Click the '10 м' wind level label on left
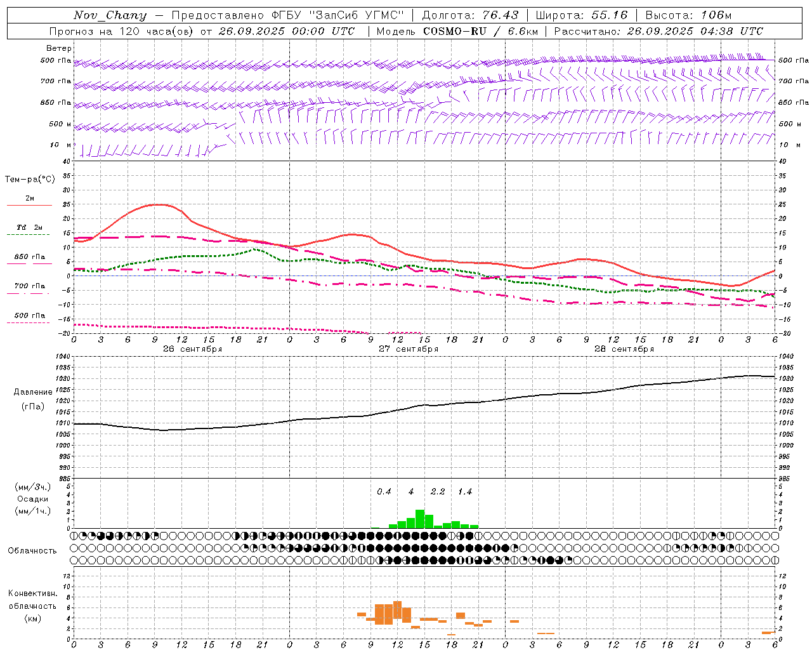Screen dimensions: 812x650 (61, 145)
